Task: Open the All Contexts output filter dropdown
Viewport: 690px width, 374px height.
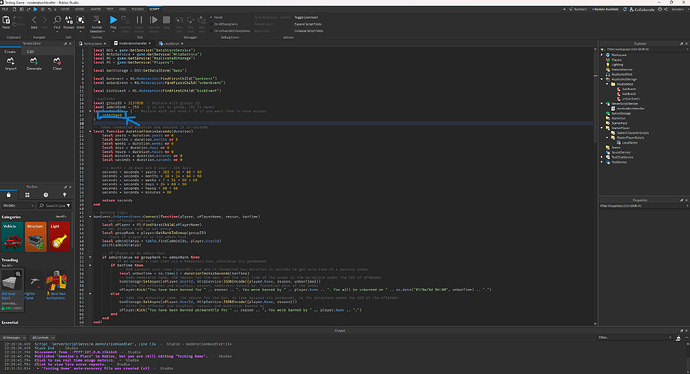Action: pyautogui.click(x=42, y=337)
